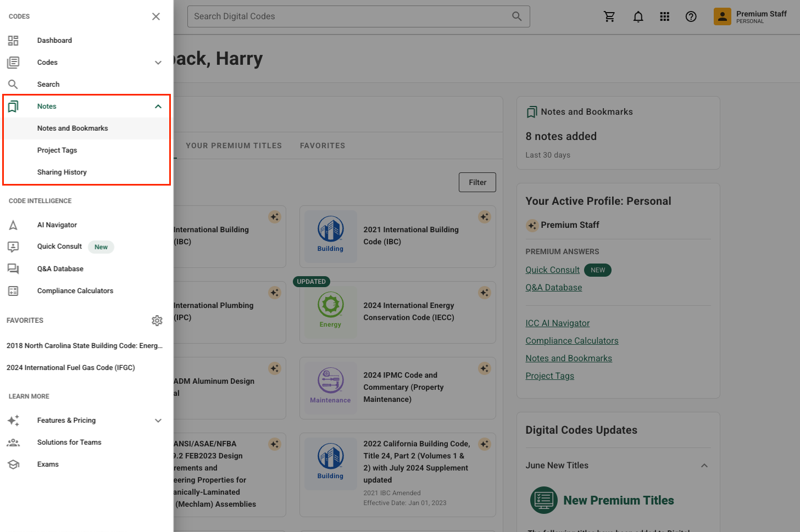Click premium star on 2024 IPMC card
800x532 pixels.
[484, 368]
